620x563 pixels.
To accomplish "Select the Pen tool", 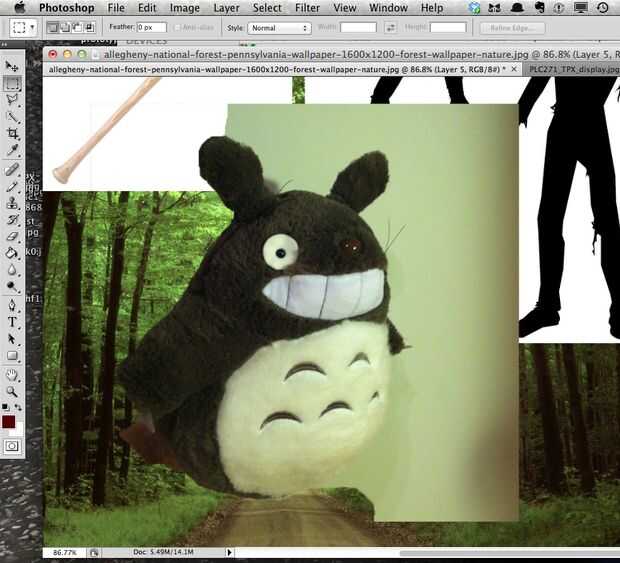I will click(12, 306).
